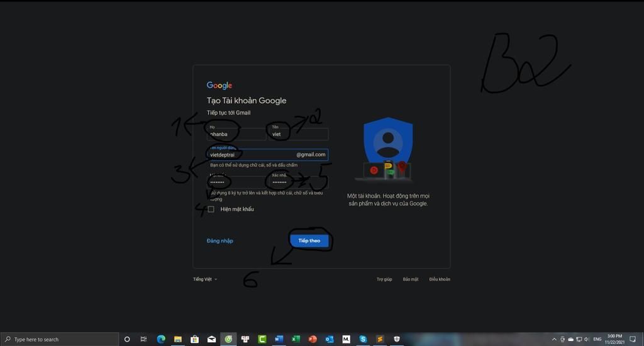Click the Type here to search box
This screenshot has width=644, height=346.
coord(60,339)
